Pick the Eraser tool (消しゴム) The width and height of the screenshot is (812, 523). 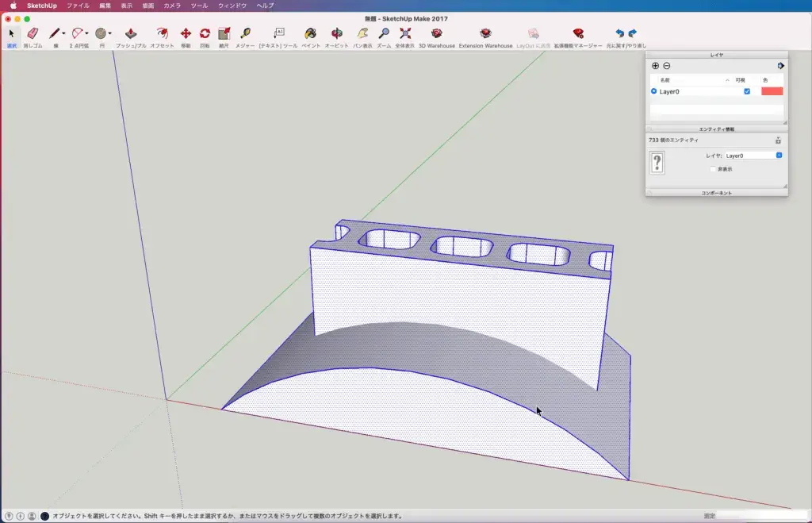33,33
